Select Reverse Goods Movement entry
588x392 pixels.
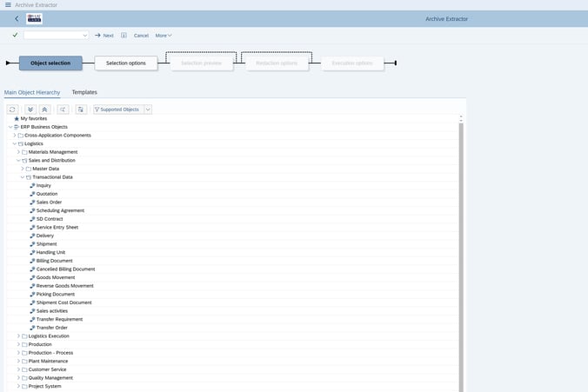[65, 286]
